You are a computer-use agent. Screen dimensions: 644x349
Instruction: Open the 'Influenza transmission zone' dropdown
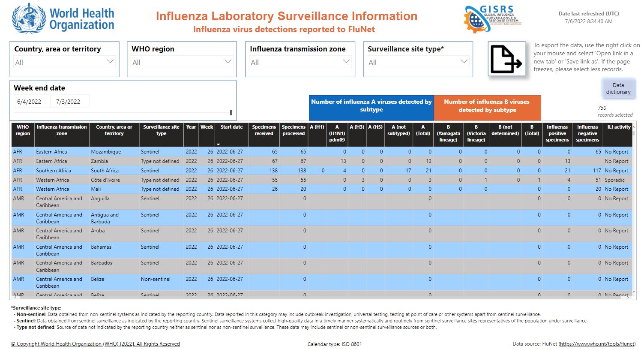[300, 61]
